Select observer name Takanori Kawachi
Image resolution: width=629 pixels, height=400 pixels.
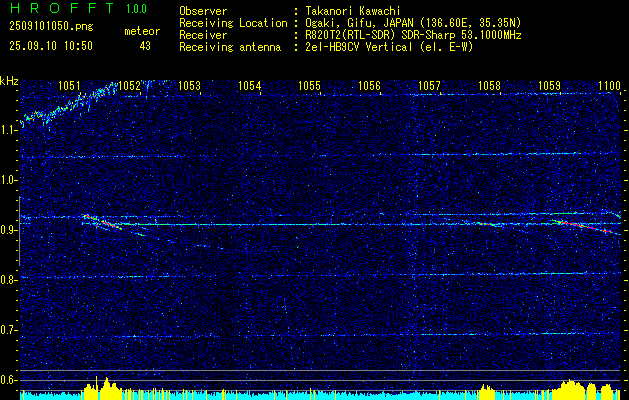click(353, 11)
